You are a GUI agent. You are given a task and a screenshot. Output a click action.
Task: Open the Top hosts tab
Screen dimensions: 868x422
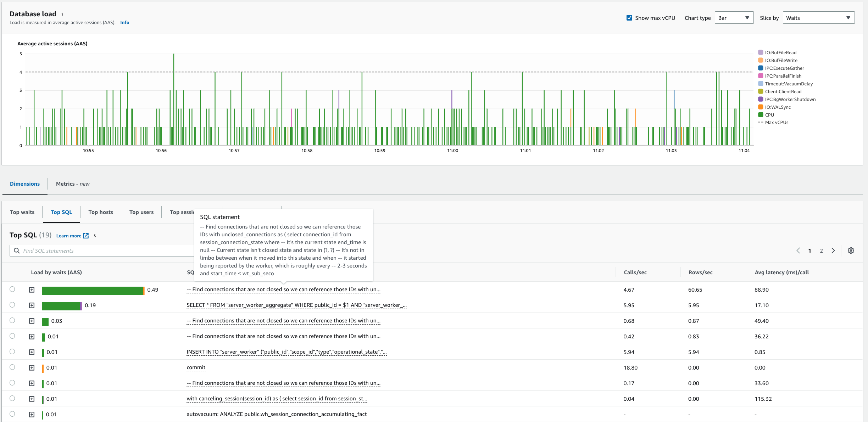click(100, 212)
